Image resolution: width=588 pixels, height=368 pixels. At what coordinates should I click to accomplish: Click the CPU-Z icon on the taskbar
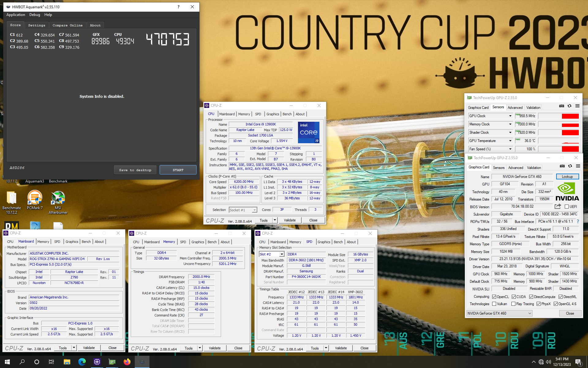97,362
